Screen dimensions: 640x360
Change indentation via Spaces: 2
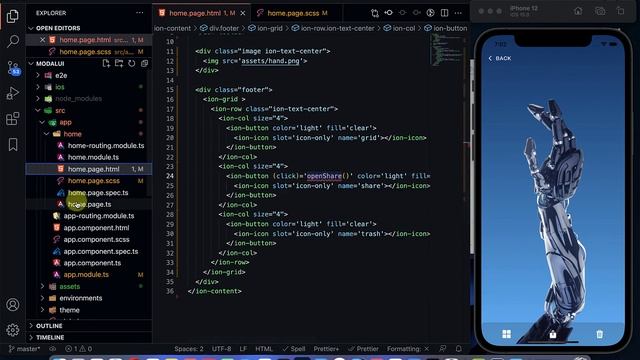coord(189,349)
